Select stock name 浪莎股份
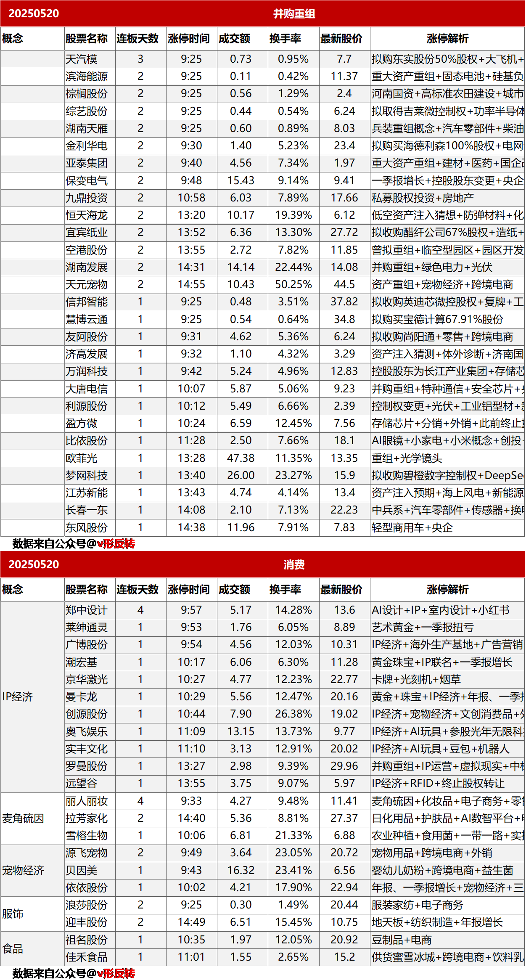 pos(87,905)
